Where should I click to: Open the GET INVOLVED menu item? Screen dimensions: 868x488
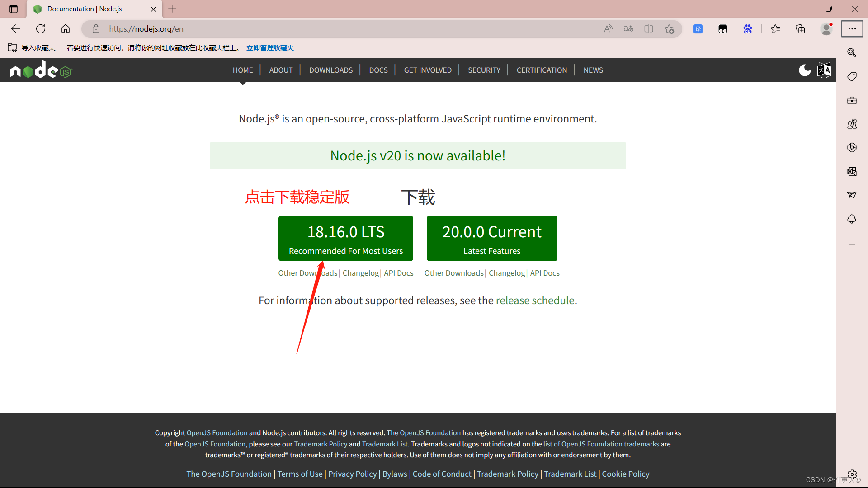coord(427,70)
